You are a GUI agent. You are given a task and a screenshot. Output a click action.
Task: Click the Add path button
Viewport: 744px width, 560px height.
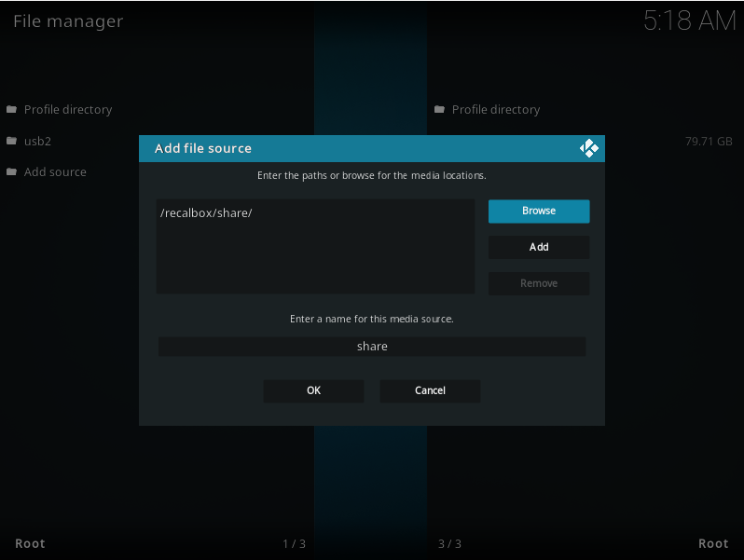click(x=539, y=247)
